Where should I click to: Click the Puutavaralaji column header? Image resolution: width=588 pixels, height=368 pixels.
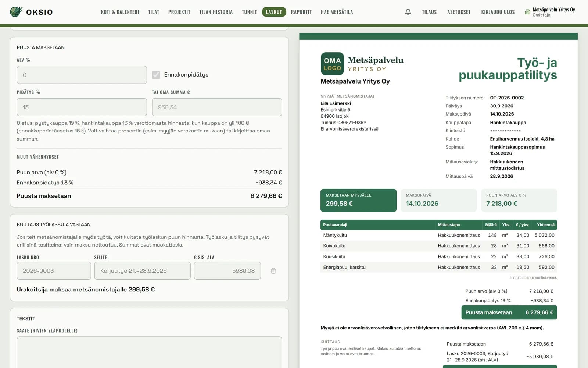335,225
